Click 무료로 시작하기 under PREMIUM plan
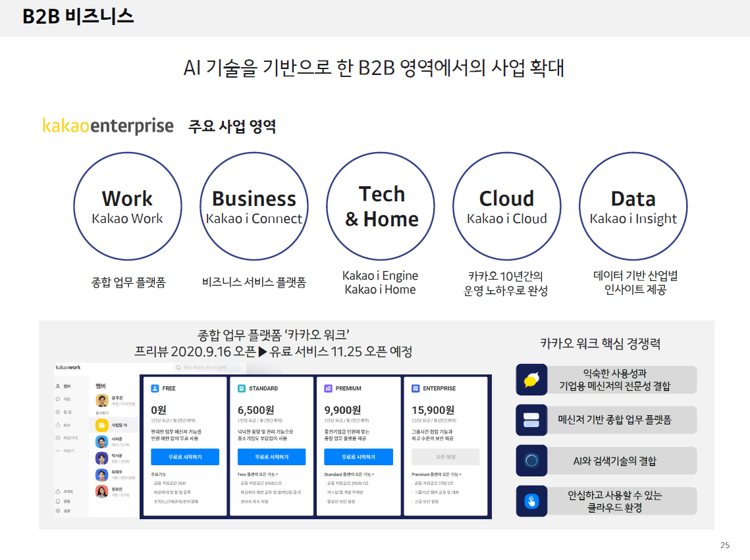The image size is (750, 560). pos(359,457)
